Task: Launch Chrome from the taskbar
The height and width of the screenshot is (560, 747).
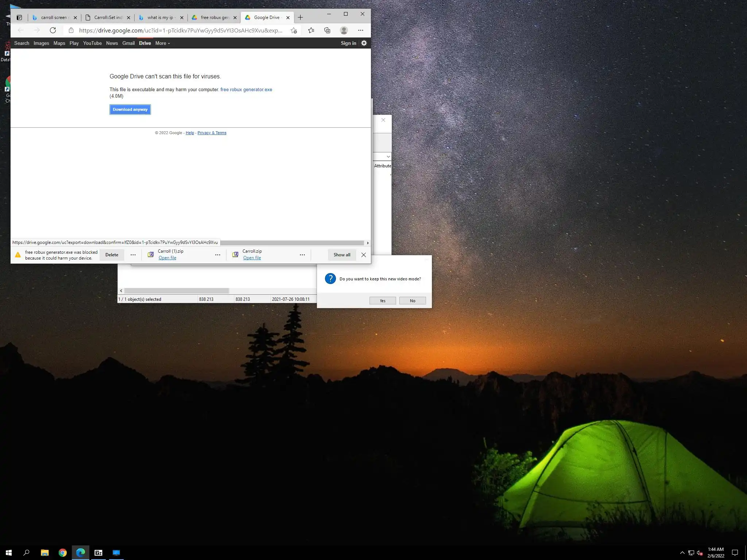Action: [63, 553]
